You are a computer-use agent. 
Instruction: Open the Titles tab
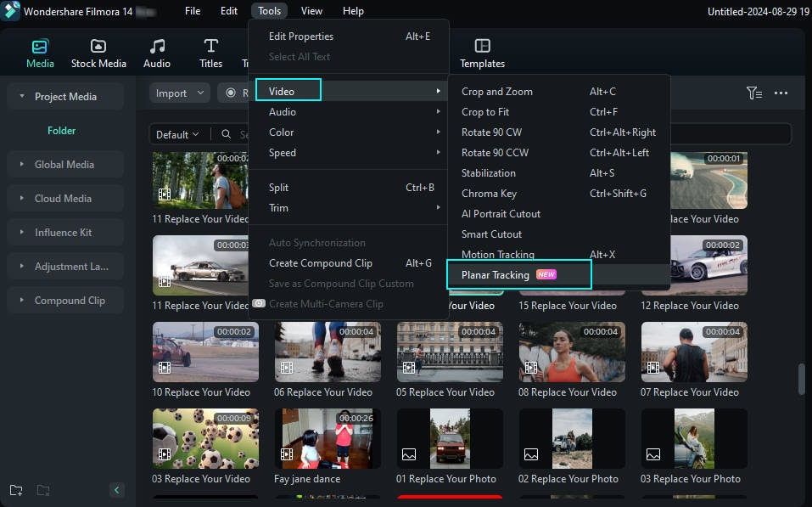pyautogui.click(x=210, y=54)
